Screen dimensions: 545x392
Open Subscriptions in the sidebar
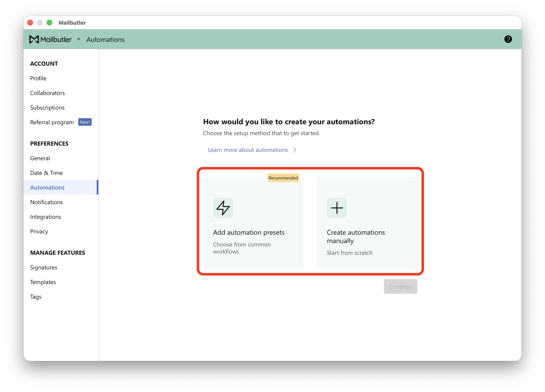(x=47, y=108)
